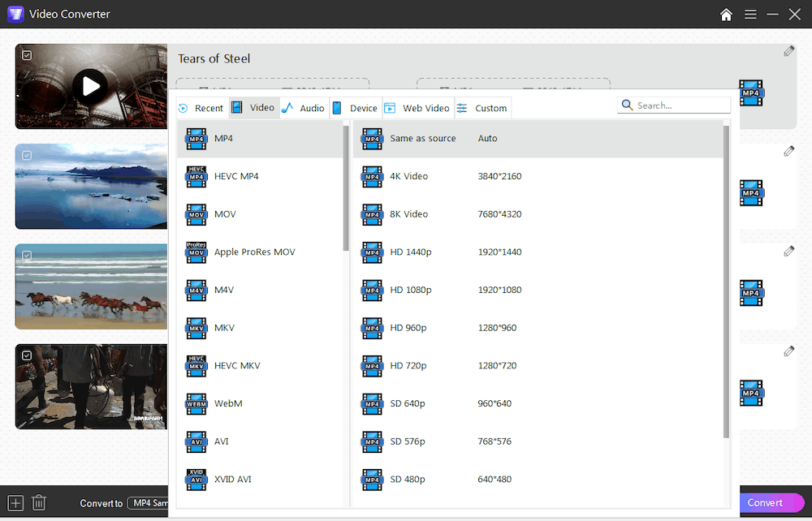The width and height of the screenshot is (812, 521).
Task: Select MKV format
Action: pyautogui.click(x=260, y=328)
